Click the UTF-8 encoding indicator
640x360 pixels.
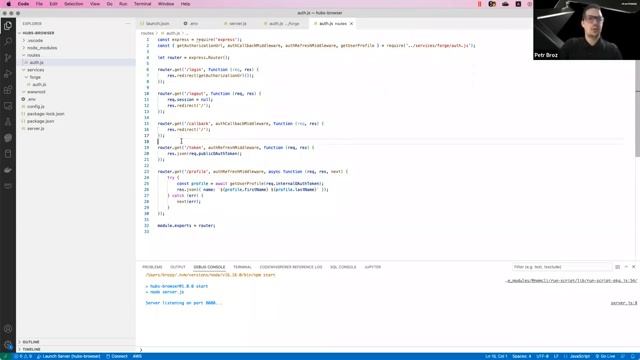542,356
